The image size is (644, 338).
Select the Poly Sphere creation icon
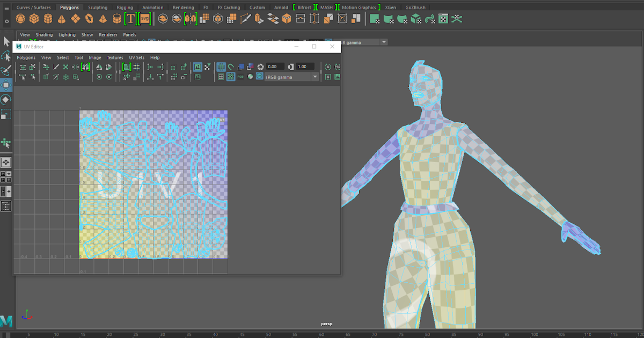point(20,18)
